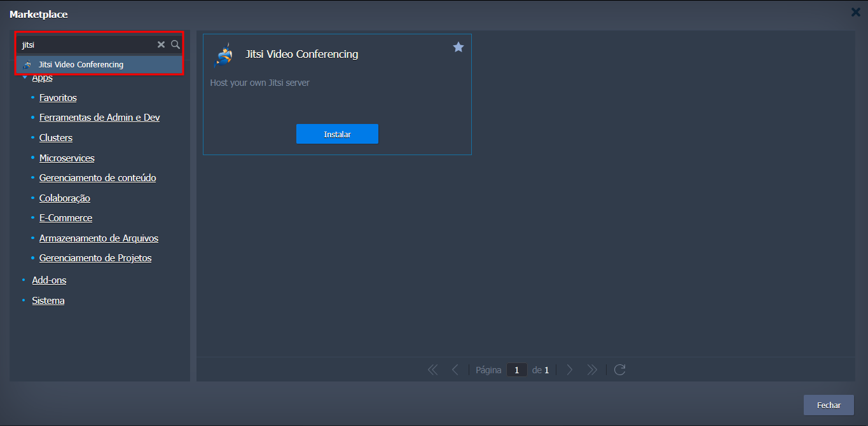Expand the Sistema section
The width and height of the screenshot is (868, 426).
[x=48, y=301]
